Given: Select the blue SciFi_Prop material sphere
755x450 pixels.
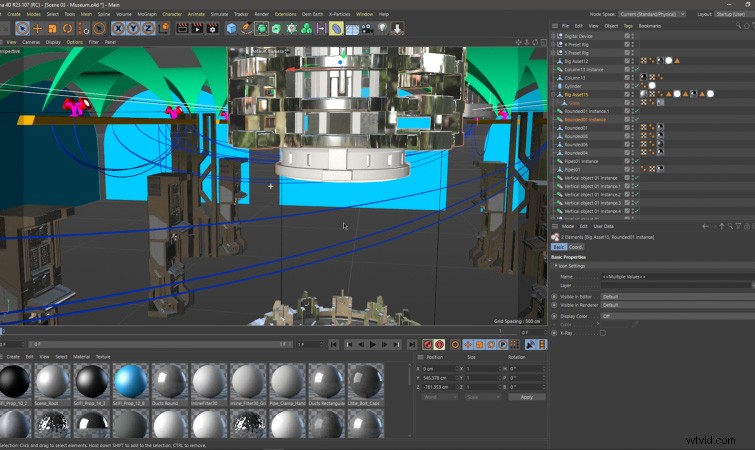Looking at the screenshot, I should [x=130, y=381].
